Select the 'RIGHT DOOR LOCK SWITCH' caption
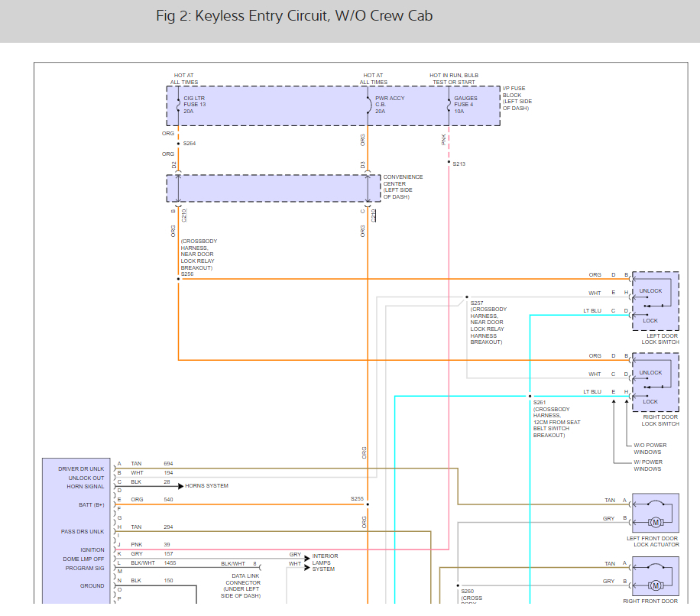Image resolution: width=700 pixels, height=616 pixels. point(660,420)
